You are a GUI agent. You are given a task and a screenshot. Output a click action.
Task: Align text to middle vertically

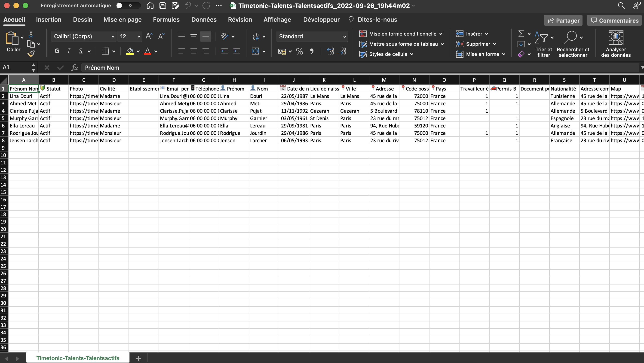click(193, 36)
